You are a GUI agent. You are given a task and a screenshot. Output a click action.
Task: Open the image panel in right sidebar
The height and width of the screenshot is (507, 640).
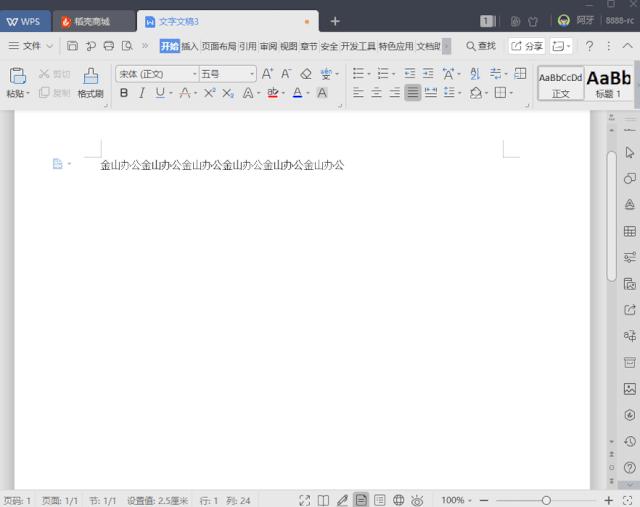[629, 389]
